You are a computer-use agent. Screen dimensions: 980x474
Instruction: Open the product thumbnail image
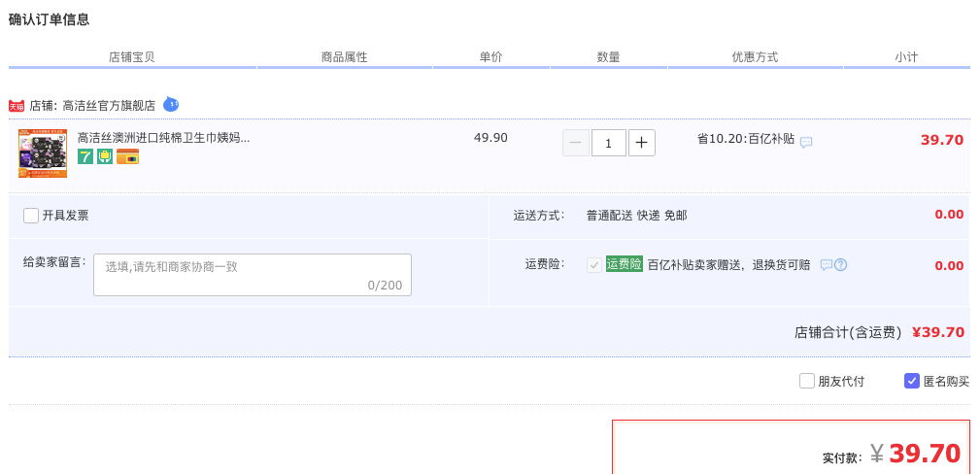tap(43, 153)
